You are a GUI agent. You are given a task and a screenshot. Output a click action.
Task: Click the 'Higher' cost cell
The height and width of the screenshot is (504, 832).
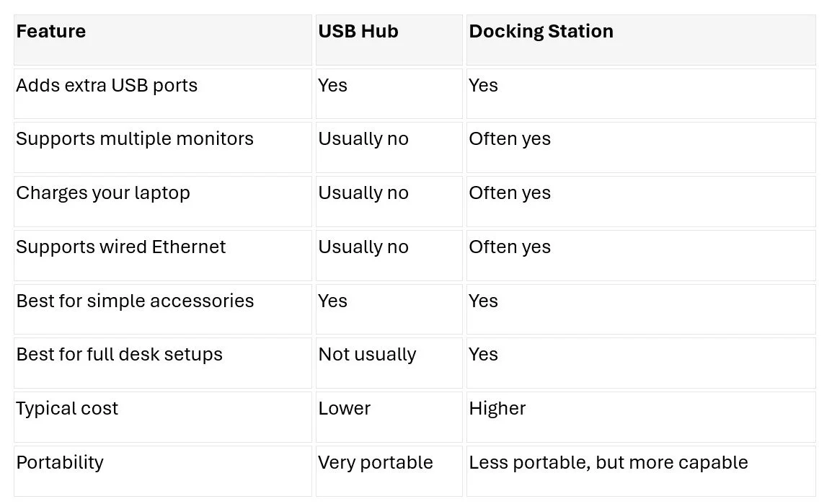tap(641, 417)
